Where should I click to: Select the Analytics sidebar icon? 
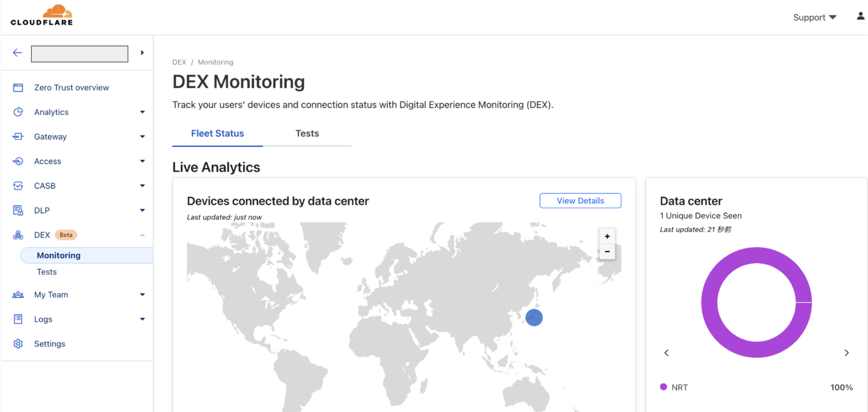tap(18, 112)
